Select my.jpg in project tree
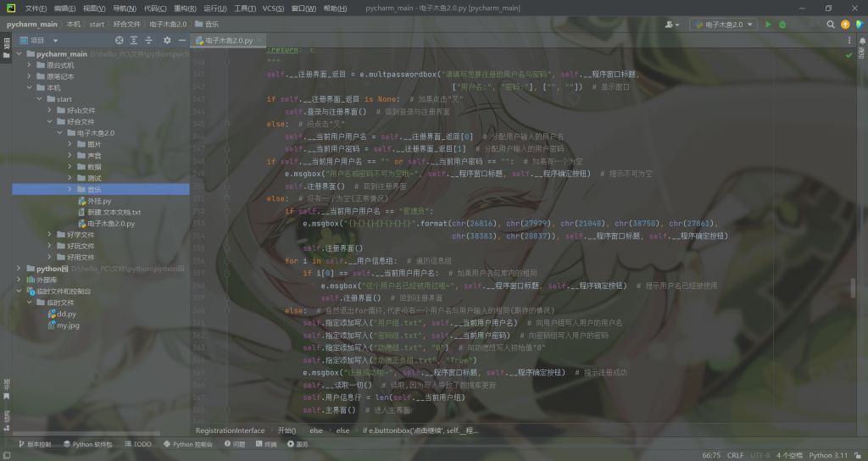 (x=64, y=325)
